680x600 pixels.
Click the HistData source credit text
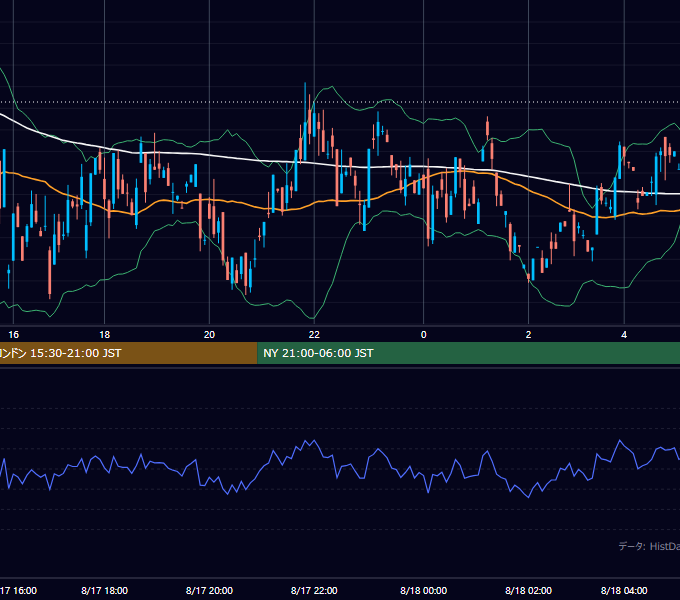(x=649, y=546)
